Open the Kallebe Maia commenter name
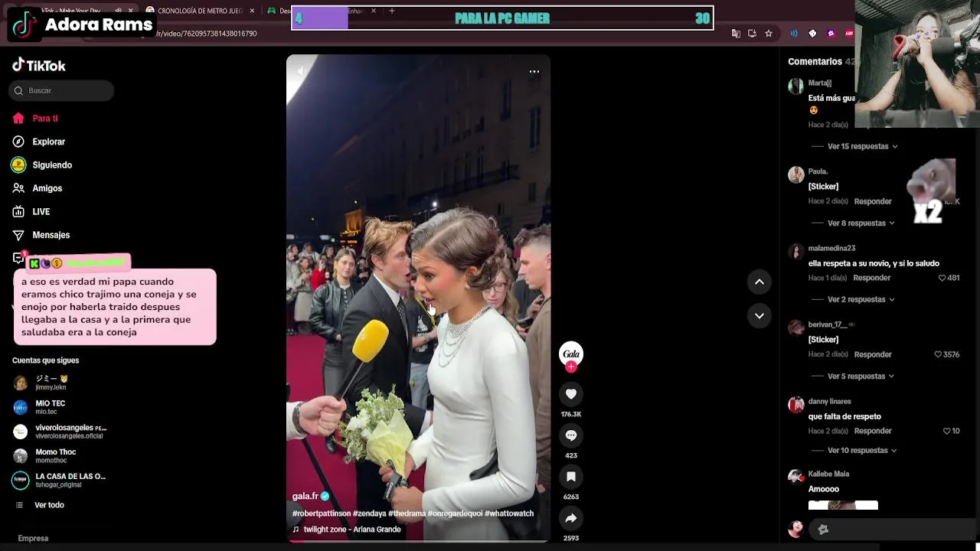The width and height of the screenshot is (980, 551). (828, 474)
